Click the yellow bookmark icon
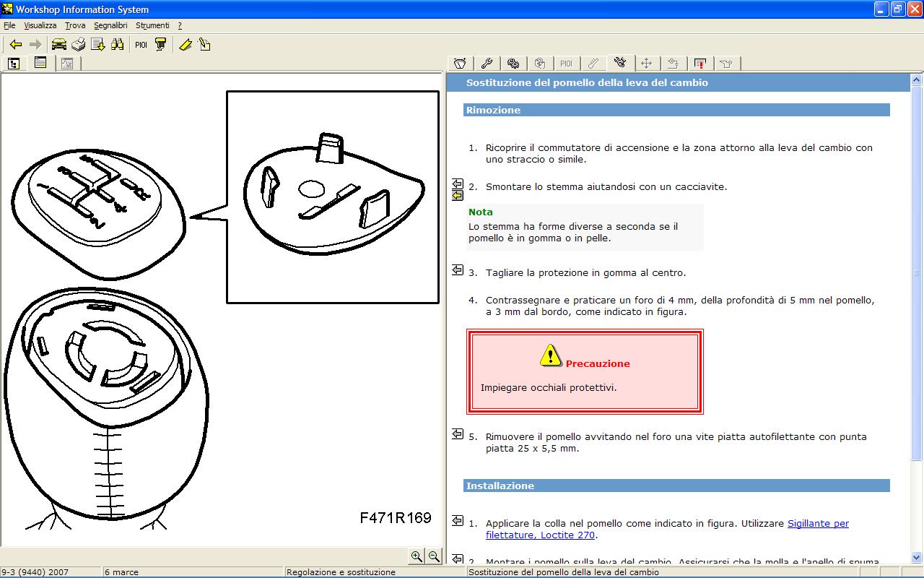 [186, 45]
